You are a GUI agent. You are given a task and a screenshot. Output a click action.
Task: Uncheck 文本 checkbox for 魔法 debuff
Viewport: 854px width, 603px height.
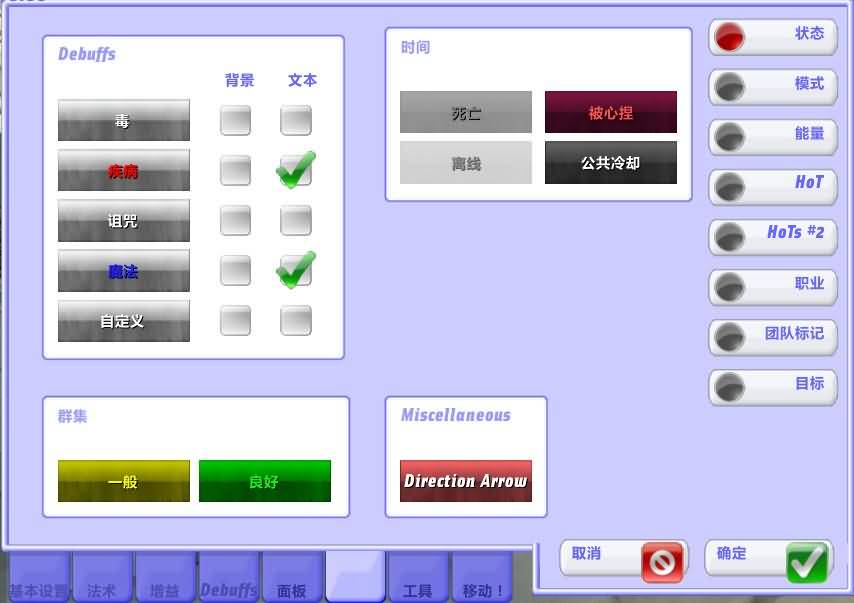[296, 271]
